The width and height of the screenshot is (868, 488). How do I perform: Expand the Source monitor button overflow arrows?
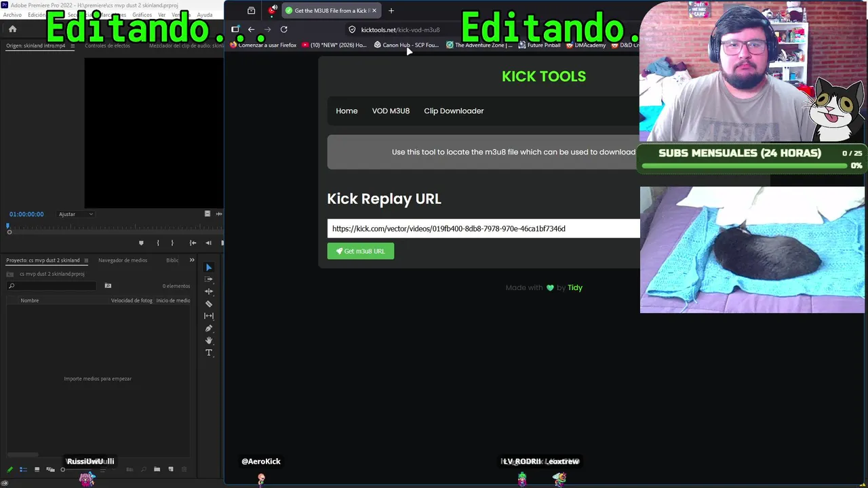pos(219,213)
